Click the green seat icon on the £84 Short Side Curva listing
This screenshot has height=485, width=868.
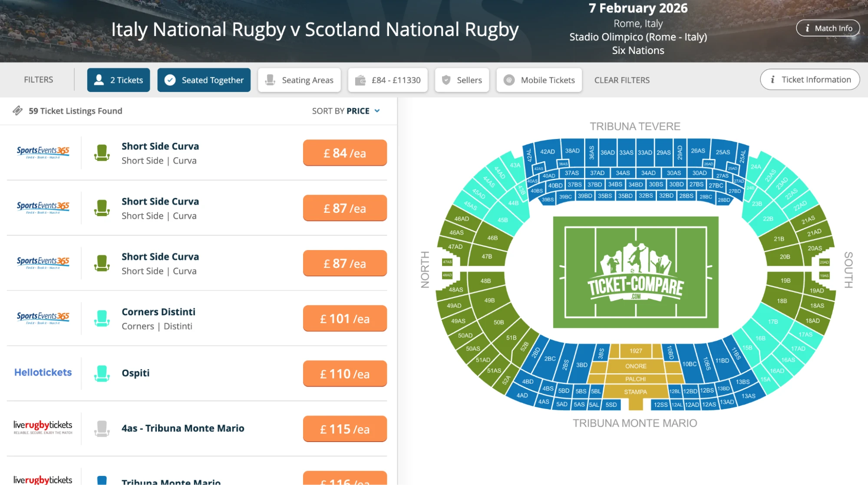click(x=102, y=152)
